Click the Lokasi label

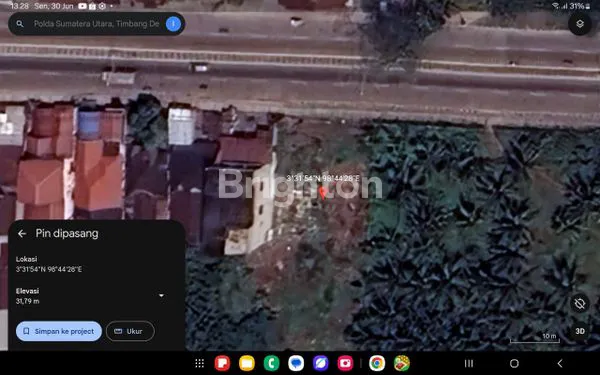click(x=26, y=259)
